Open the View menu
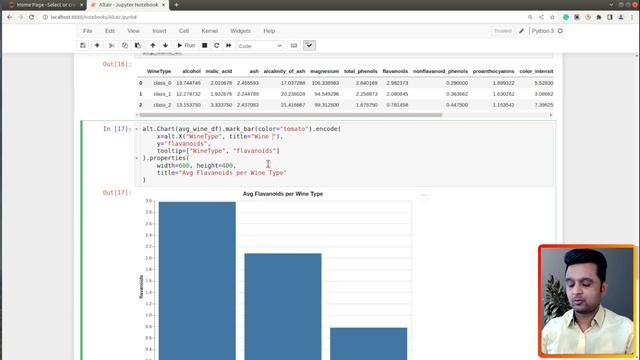Screen dimensions: 640x360 [x=133, y=31]
